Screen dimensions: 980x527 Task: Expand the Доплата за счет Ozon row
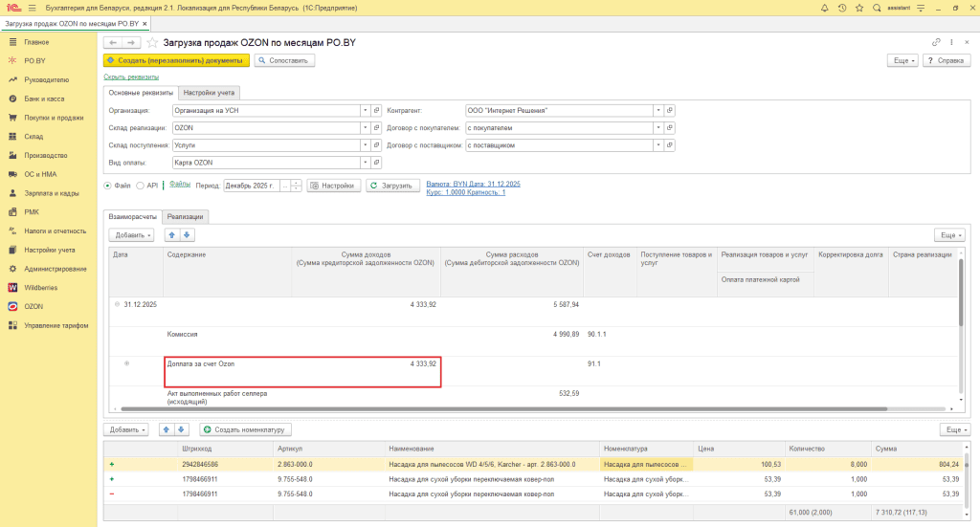pyautogui.click(x=127, y=363)
